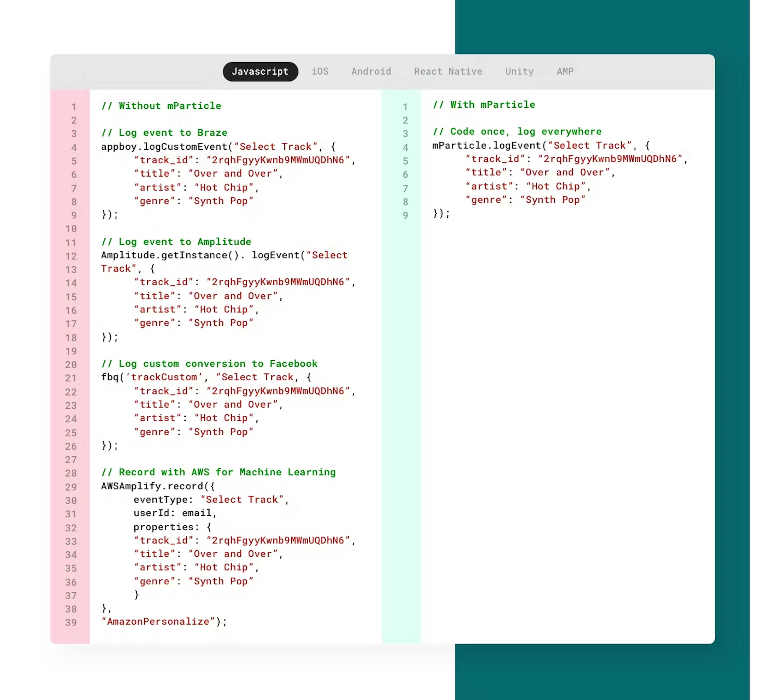Click line number 1 in left pane
This screenshot has height=700, width=765.
click(x=74, y=107)
